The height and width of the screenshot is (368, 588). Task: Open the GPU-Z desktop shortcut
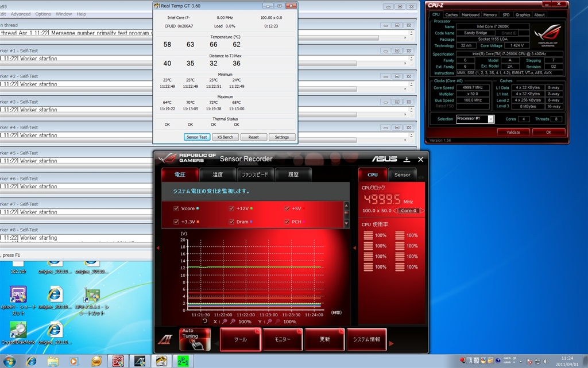click(x=92, y=294)
